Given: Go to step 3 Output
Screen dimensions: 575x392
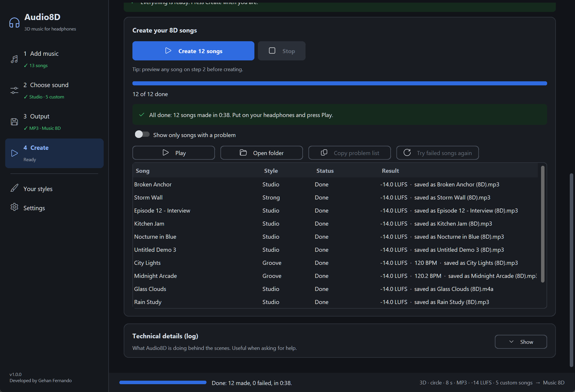Looking at the screenshot, I should (x=54, y=122).
